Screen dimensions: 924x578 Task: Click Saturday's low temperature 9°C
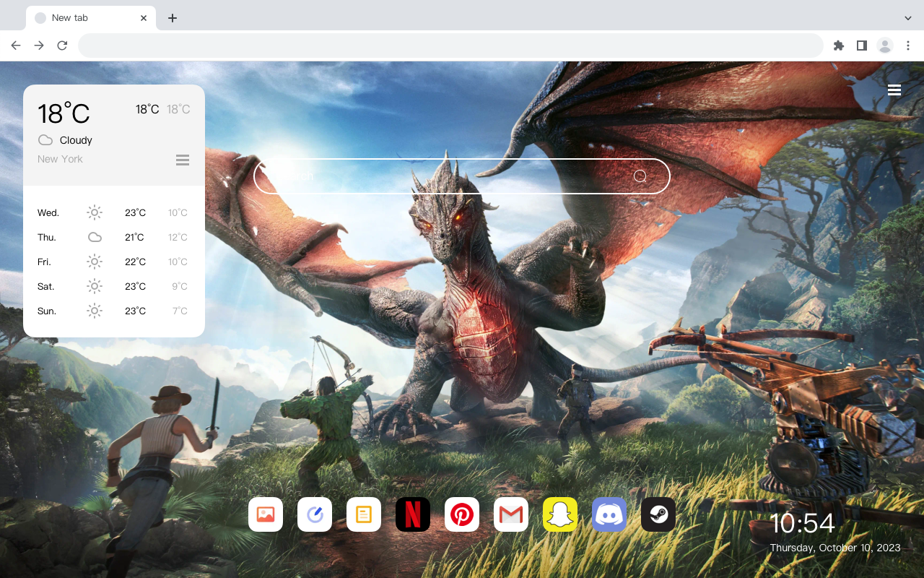tap(180, 286)
